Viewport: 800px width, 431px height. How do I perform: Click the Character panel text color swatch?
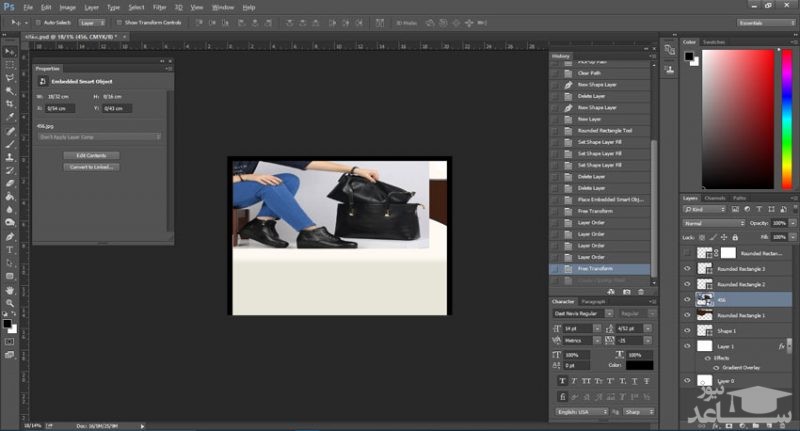(639, 365)
